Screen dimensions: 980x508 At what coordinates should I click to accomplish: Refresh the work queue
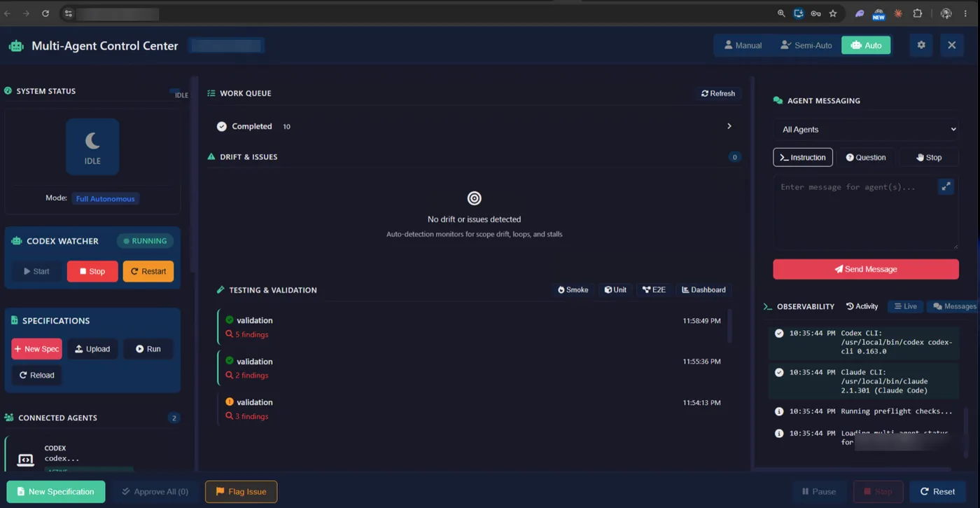(718, 93)
